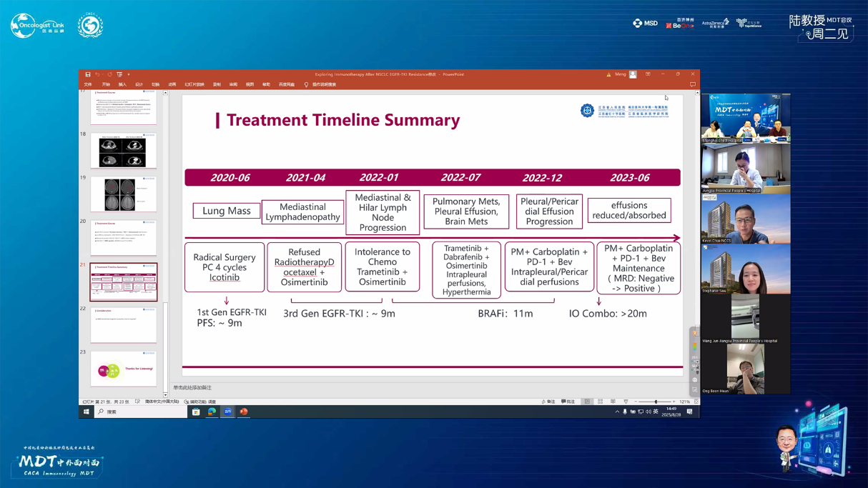Click the Undo arrow in title bar

coord(98,74)
